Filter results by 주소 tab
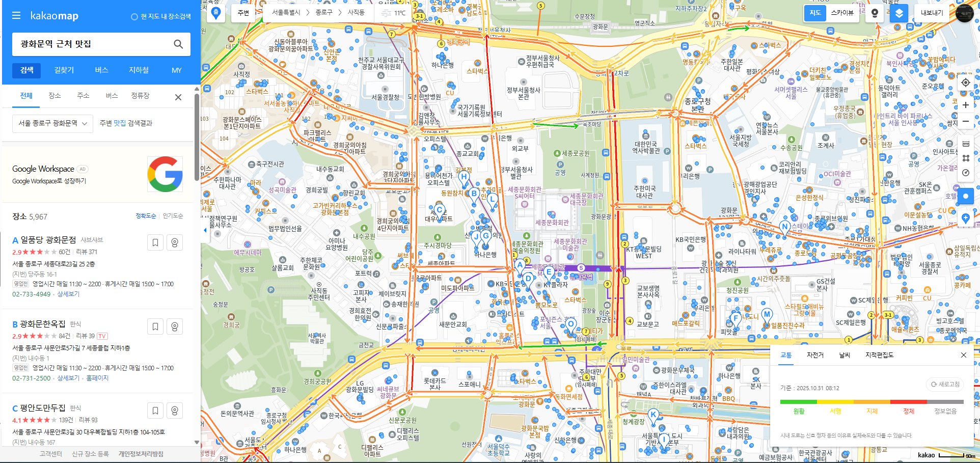Image resolution: width=980 pixels, height=463 pixels. (83, 96)
